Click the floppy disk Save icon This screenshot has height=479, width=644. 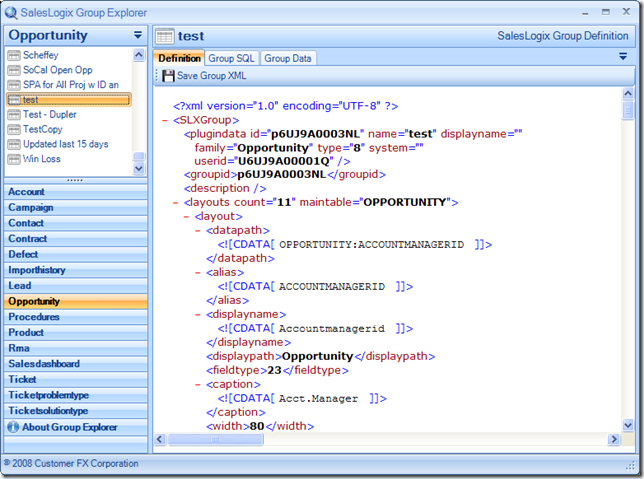pyautogui.click(x=168, y=76)
